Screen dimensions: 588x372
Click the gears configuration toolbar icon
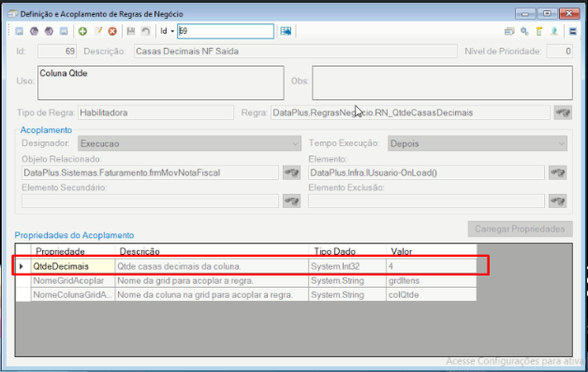coord(524,31)
